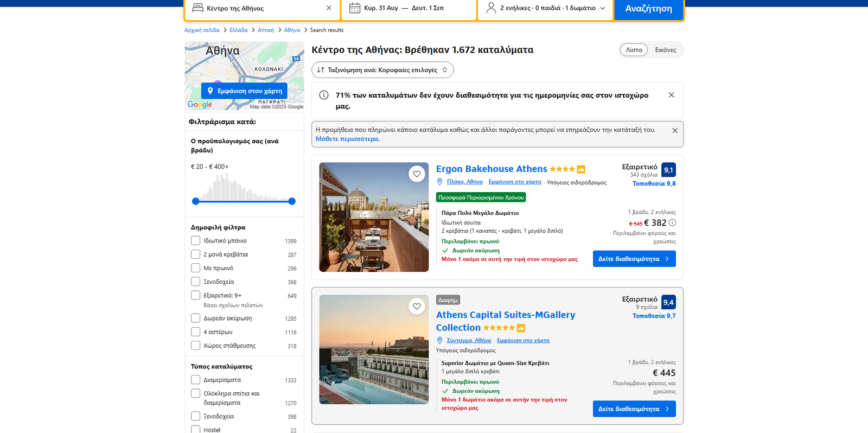See availability for Ergon Bakehouse Athens
Viewport: 868px width, 433px height.
click(x=634, y=259)
